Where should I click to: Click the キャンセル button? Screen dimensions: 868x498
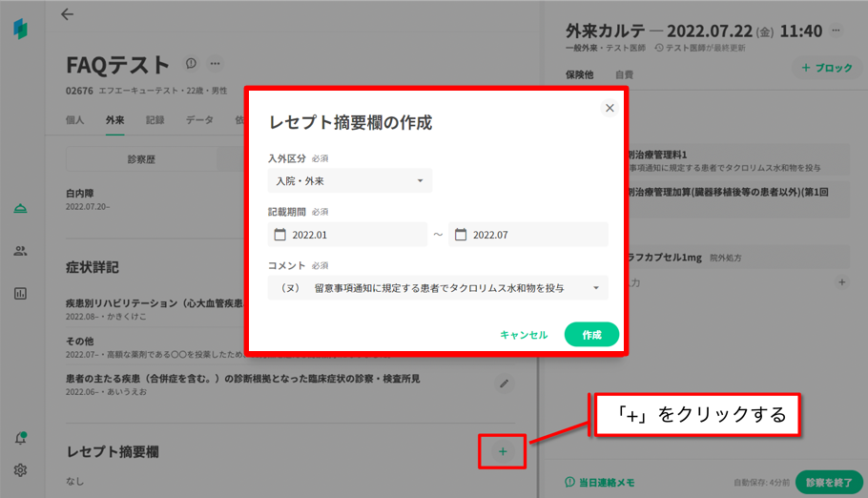[524, 335]
